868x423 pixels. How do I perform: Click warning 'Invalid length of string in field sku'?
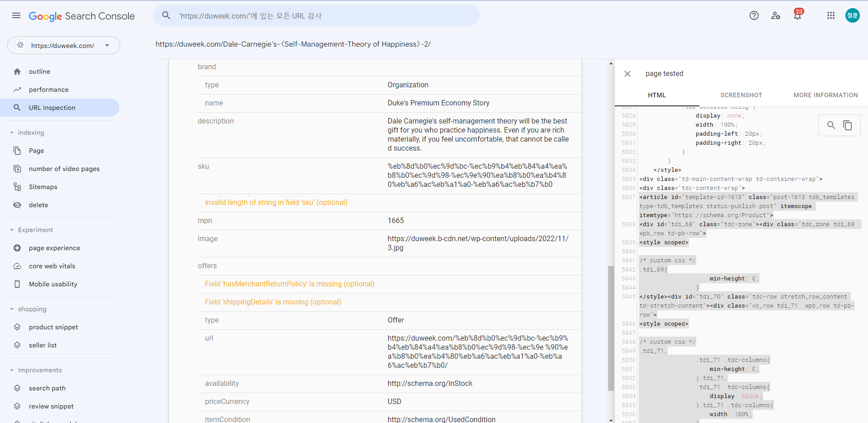click(x=276, y=203)
